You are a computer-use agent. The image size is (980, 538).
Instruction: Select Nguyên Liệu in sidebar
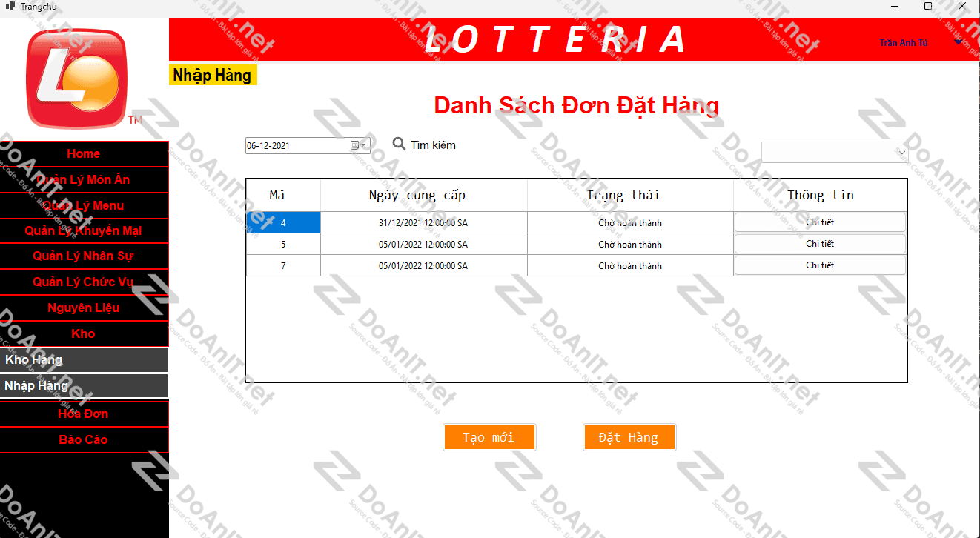(84, 308)
